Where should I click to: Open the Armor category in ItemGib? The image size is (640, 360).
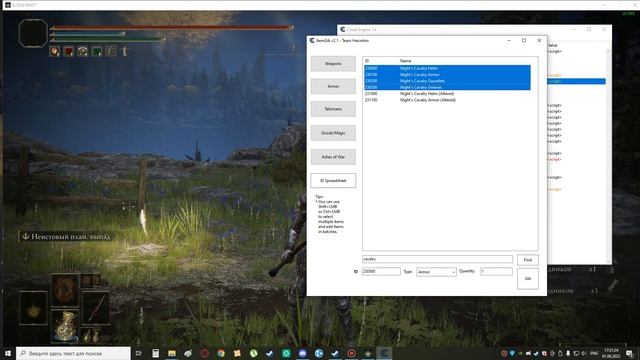[333, 86]
